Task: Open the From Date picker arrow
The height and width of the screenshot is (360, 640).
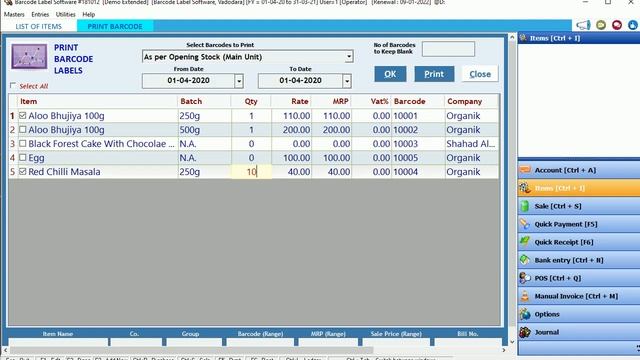Action: (239, 81)
